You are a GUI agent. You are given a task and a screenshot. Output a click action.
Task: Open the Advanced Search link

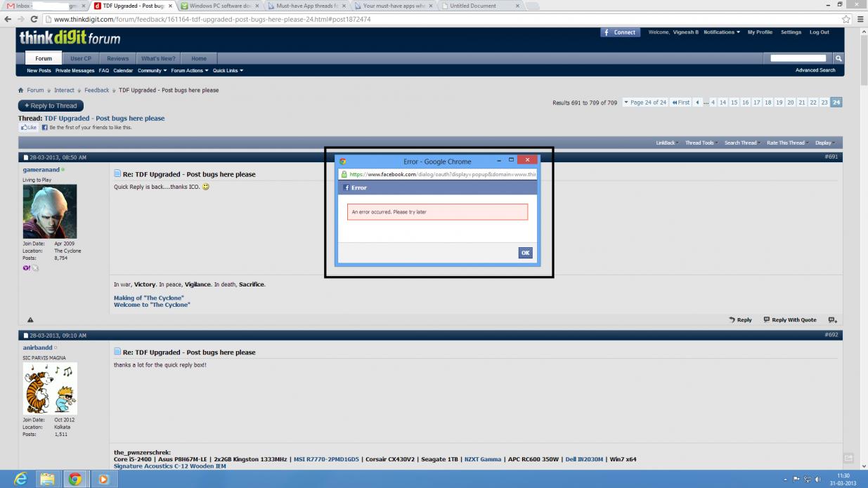click(x=815, y=70)
